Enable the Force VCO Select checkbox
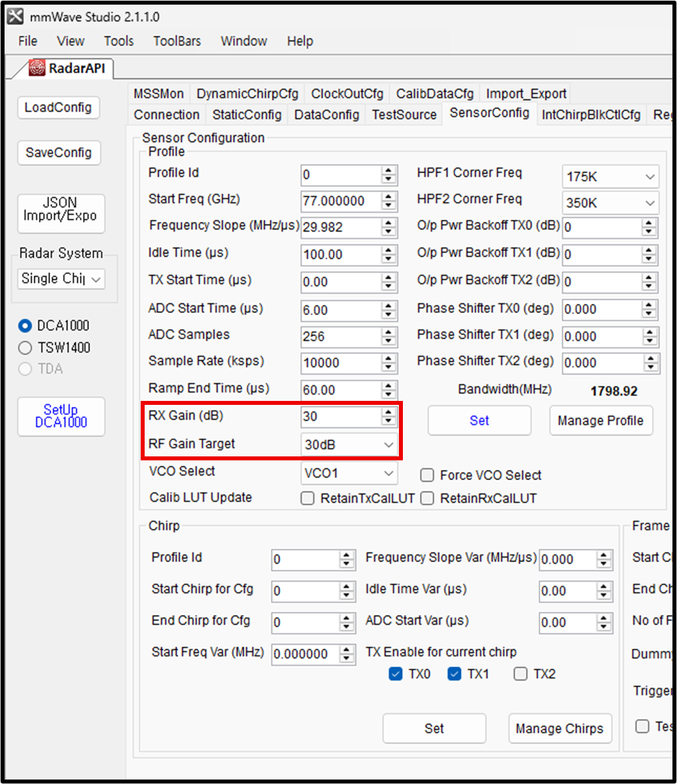This screenshot has width=677, height=784. coord(427,475)
